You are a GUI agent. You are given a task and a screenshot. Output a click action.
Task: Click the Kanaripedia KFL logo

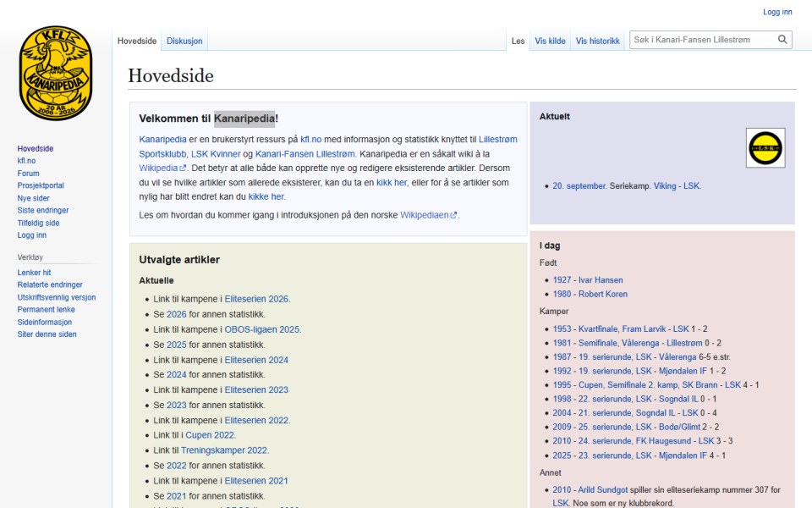(56, 73)
